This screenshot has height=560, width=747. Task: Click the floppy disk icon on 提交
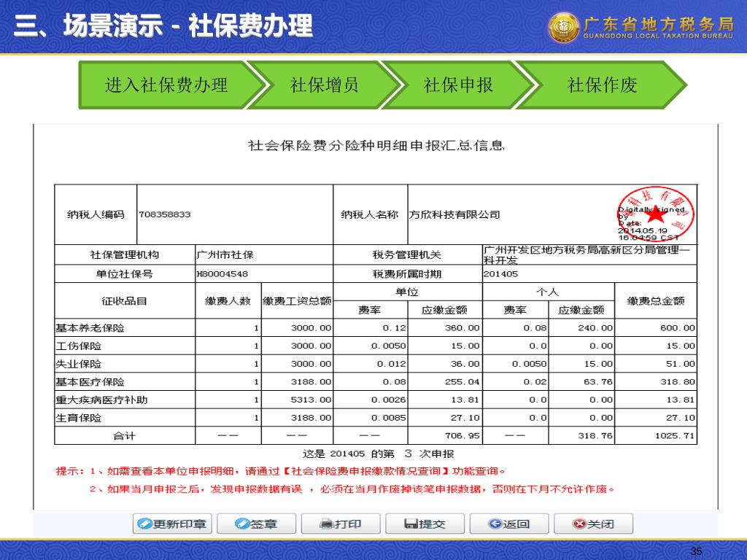411,524
